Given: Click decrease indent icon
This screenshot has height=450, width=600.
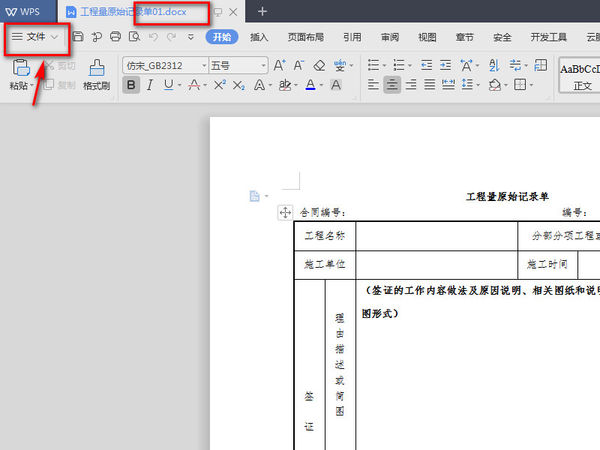Looking at the screenshot, I should pyautogui.click(x=426, y=65).
